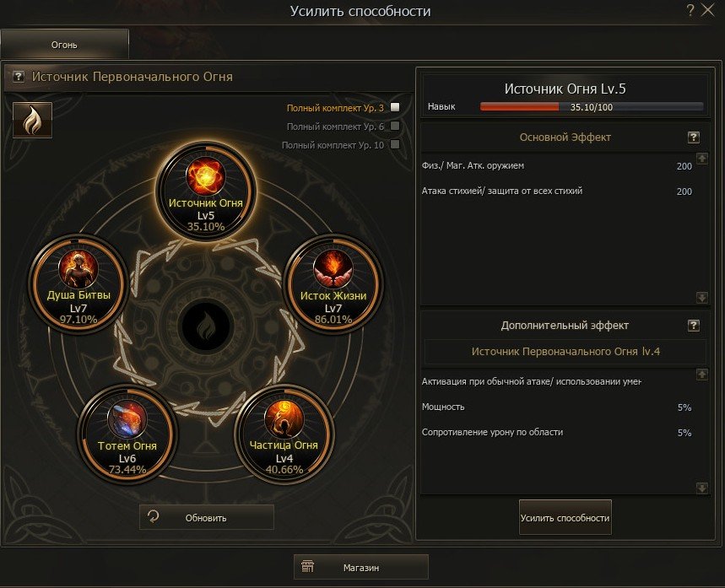The height and width of the screenshot is (588, 725).
Task: Open help icon next to Основной Эффект
Action: [x=693, y=138]
